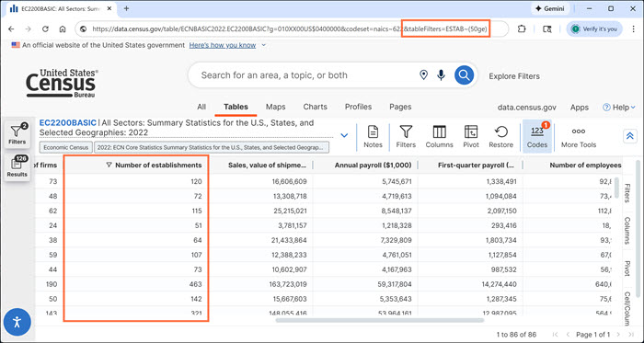Open Chrome three-dot menu
This screenshot has height=343, width=644.
(634, 29)
